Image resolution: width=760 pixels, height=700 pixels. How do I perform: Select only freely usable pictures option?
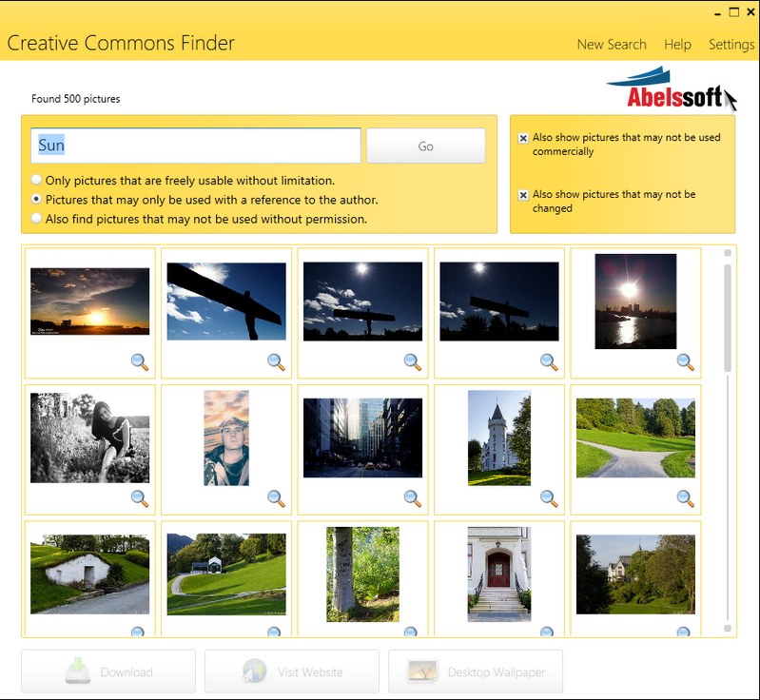coord(37,180)
